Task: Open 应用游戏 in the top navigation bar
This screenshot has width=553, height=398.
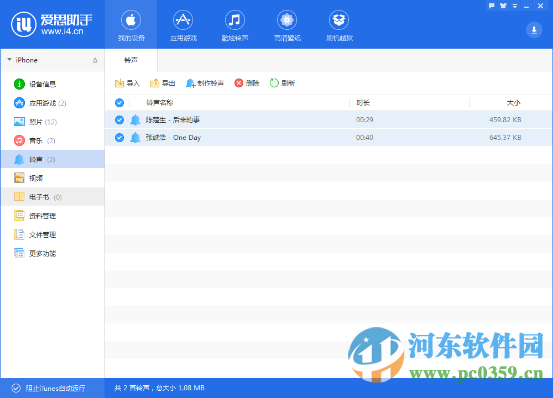Action: 183,25
